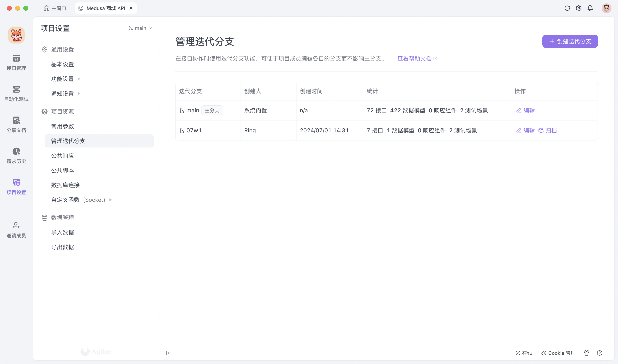Open the main branch switcher dropdown
Screen dimensions: 618x364
point(140,28)
